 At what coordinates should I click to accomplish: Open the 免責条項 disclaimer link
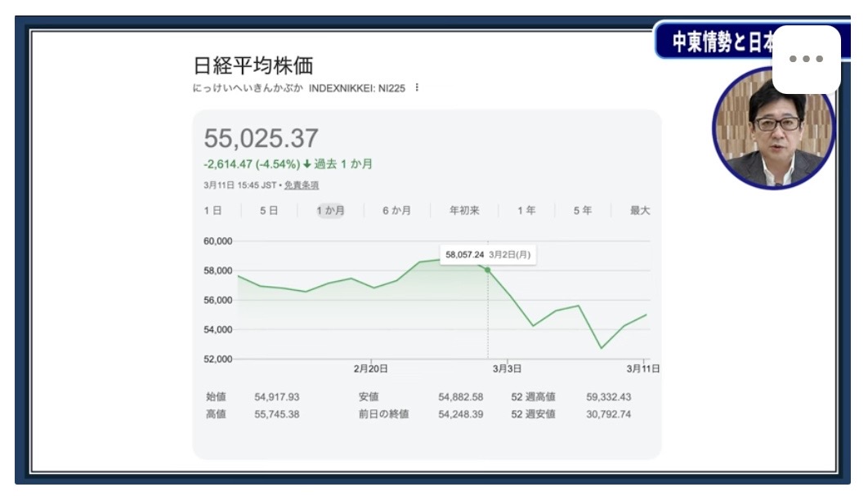[x=302, y=185]
